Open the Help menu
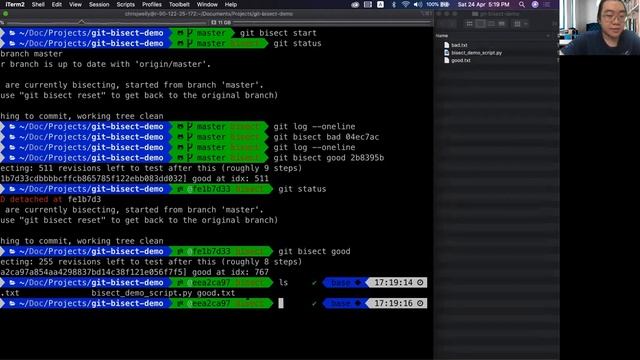This screenshot has width=640, height=360. click(231, 4)
